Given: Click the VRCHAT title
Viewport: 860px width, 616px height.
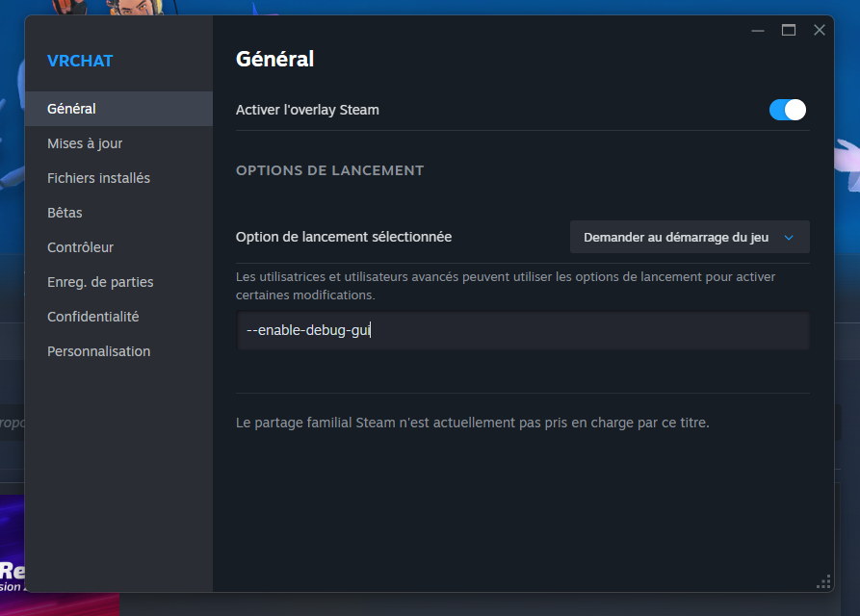Looking at the screenshot, I should [x=80, y=61].
